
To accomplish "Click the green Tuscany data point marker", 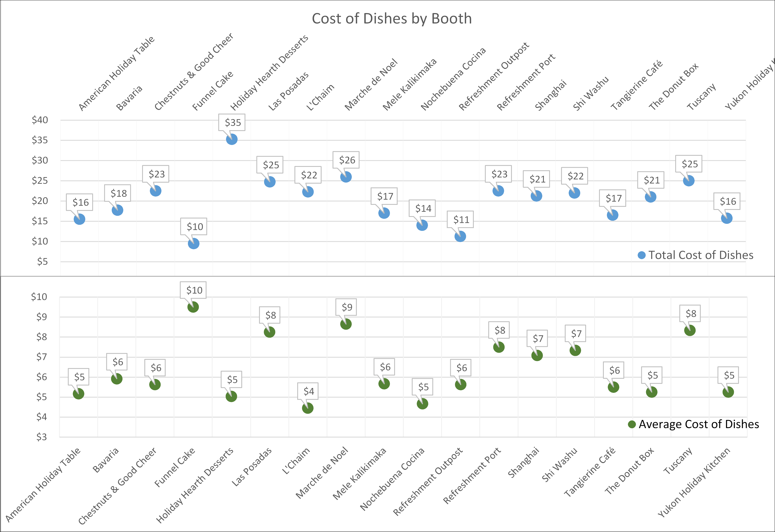I will 690,330.
